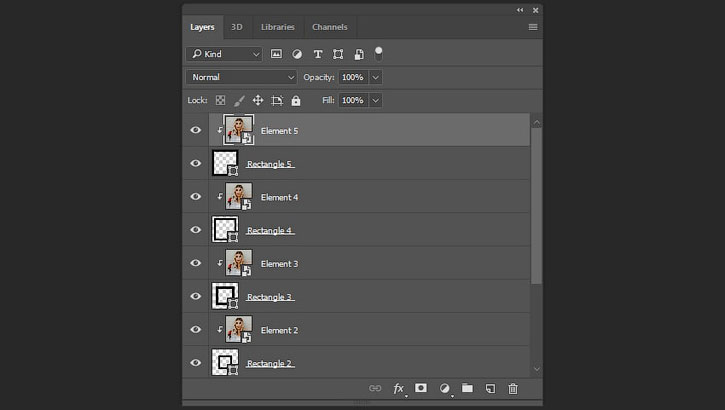The height and width of the screenshot is (410, 725).
Task: Select the Element 5 layer name
Action: (x=279, y=131)
